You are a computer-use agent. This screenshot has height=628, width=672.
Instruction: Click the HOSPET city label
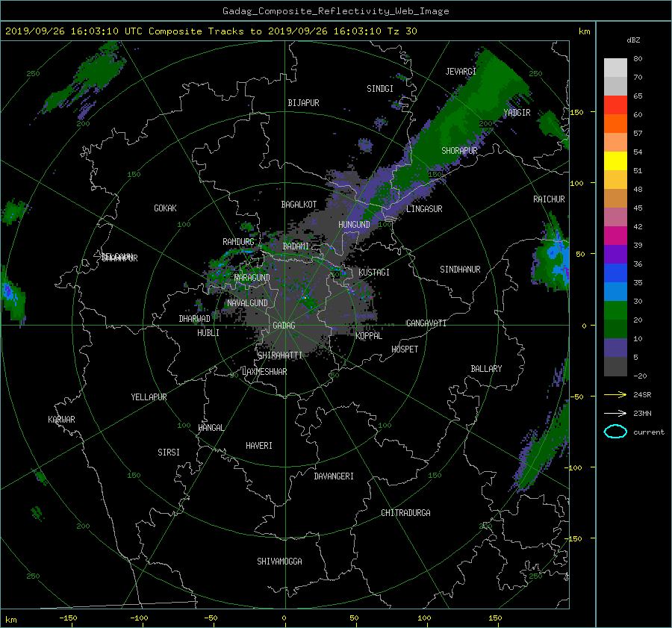405,349
